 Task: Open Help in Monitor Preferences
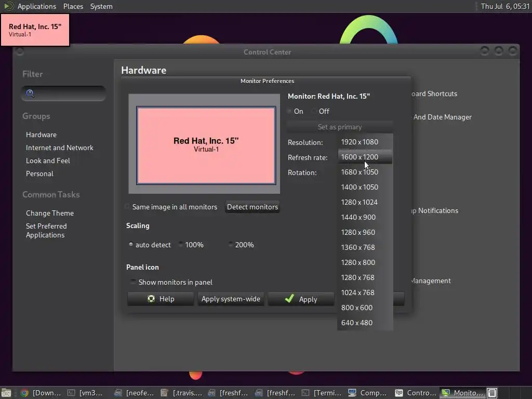(x=161, y=299)
